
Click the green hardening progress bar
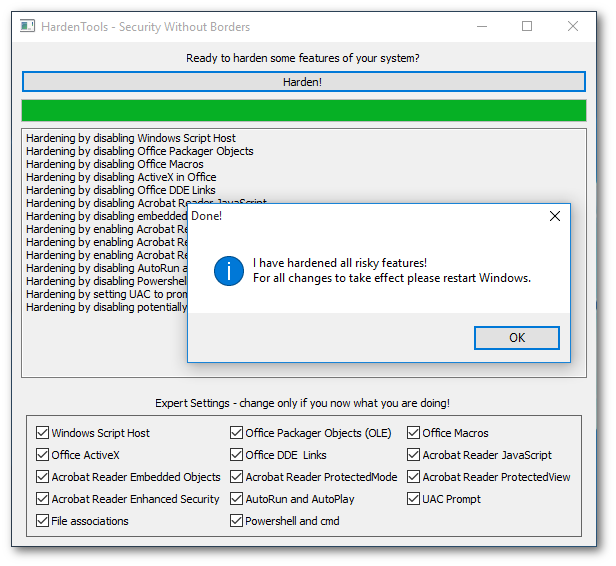304,110
